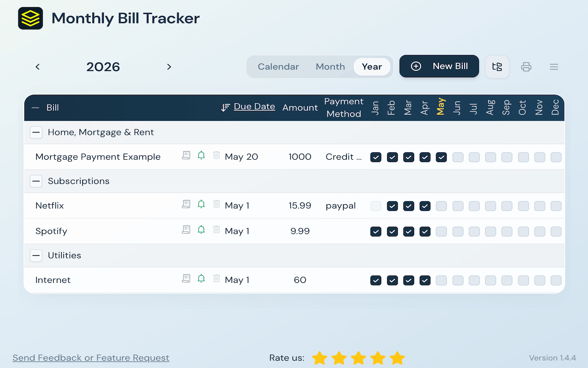Click Spotify amount 9.99
588x368 pixels.
[300, 231]
